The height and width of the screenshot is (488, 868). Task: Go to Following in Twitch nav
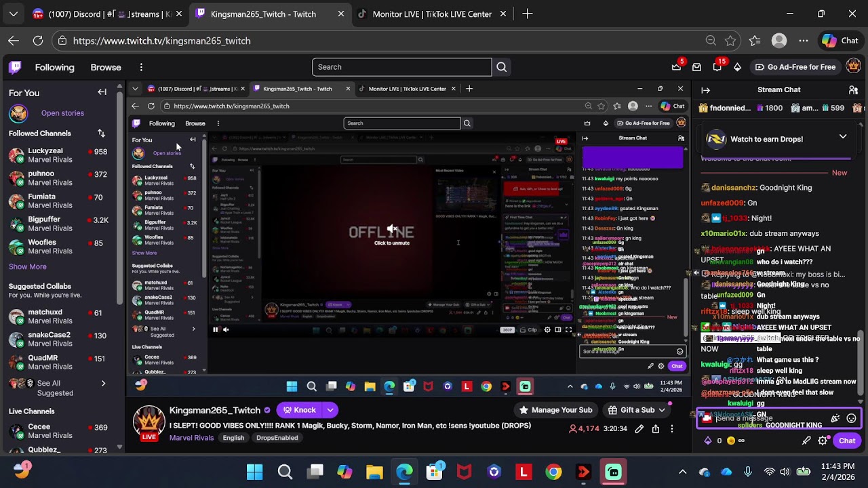point(55,67)
